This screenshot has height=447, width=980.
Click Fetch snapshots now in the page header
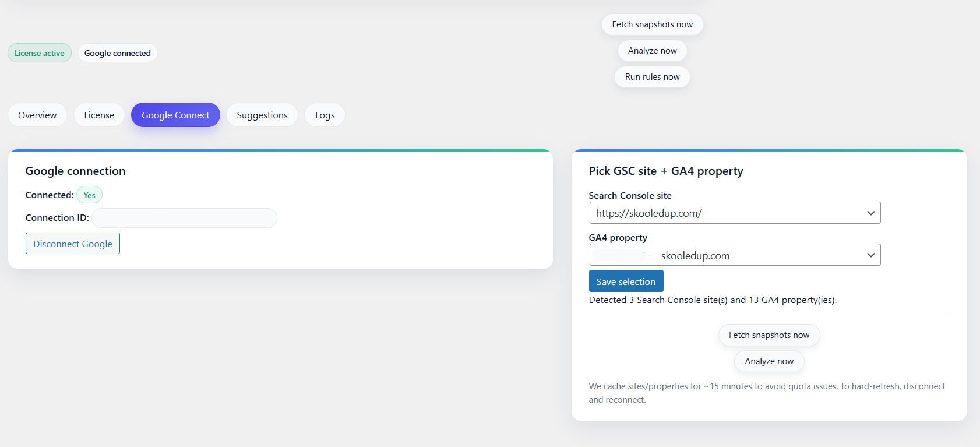click(x=652, y=24)
